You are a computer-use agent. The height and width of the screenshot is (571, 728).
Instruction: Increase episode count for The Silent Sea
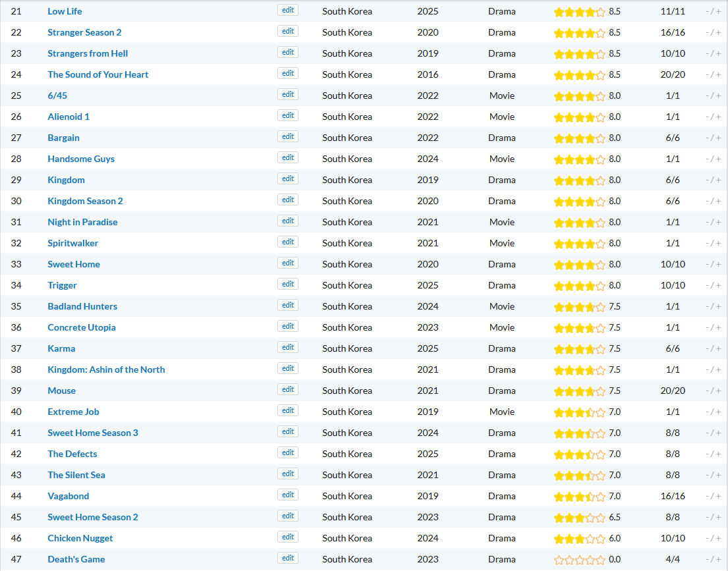(719, 475)
